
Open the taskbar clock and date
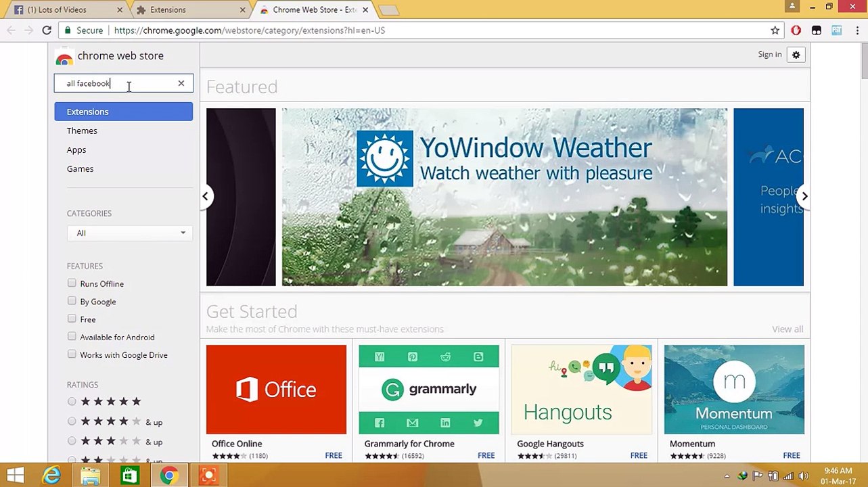838,476
